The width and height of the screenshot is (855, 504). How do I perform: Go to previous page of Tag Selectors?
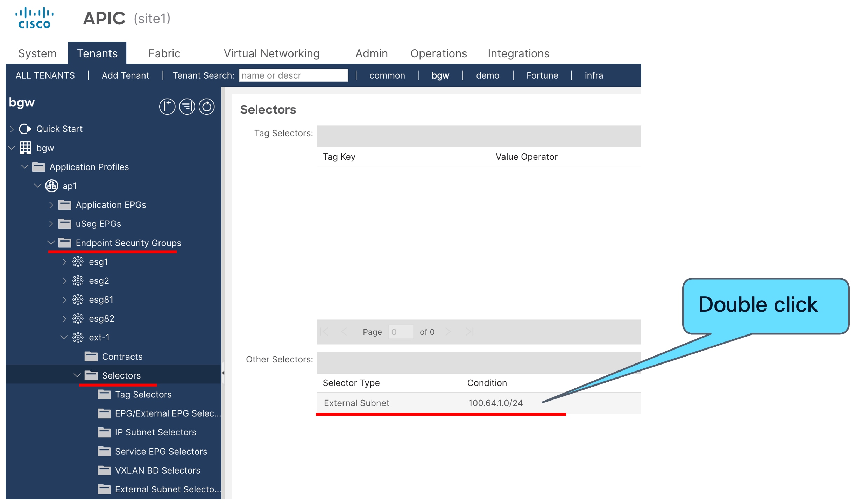coord(344,332)
